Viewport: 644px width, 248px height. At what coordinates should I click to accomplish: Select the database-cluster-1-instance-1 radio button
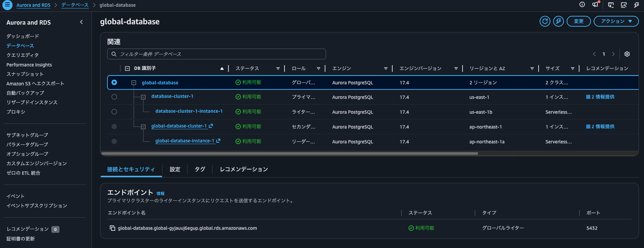tap(114, 112)
